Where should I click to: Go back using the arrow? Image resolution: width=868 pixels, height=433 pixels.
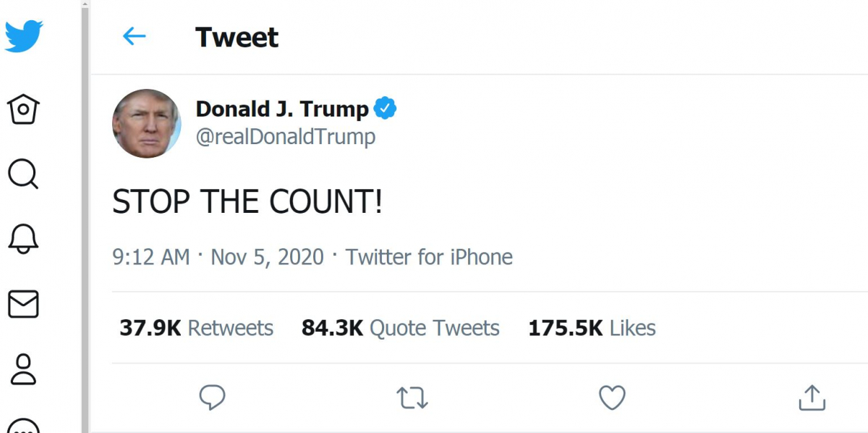135,36
